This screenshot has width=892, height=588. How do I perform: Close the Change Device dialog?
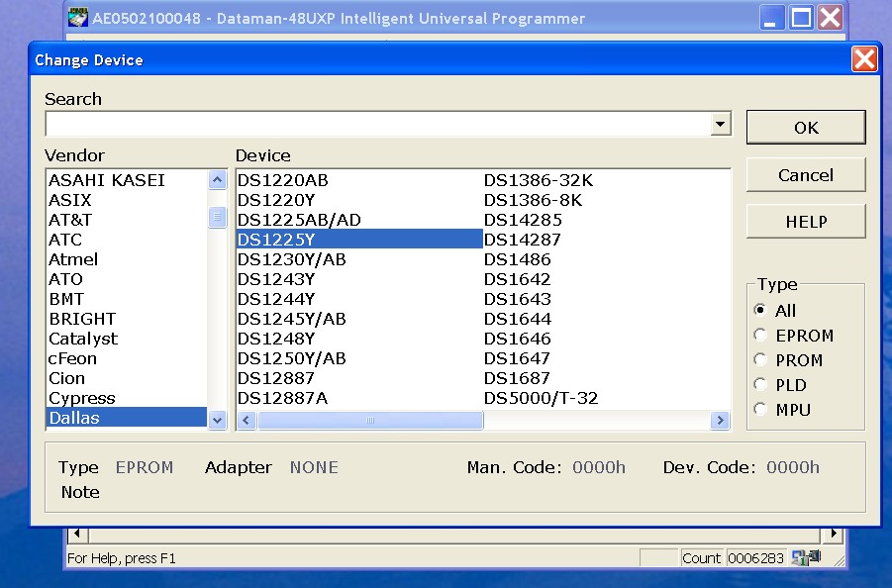coord(864,59)
